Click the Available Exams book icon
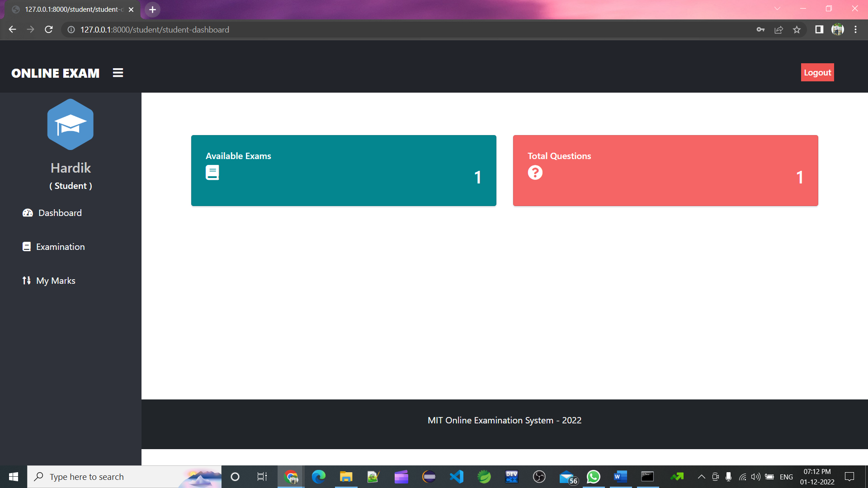Image resolution: width=868 pixels, height=488 pixels. click(212, 173)
